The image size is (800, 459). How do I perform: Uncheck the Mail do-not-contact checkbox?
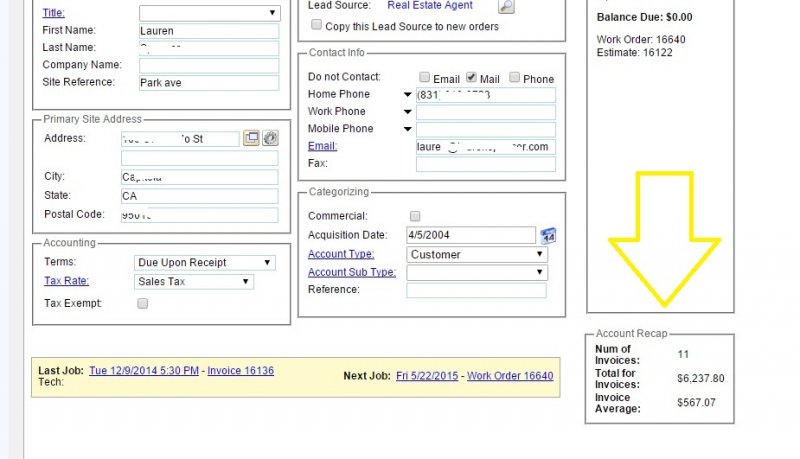472,78
